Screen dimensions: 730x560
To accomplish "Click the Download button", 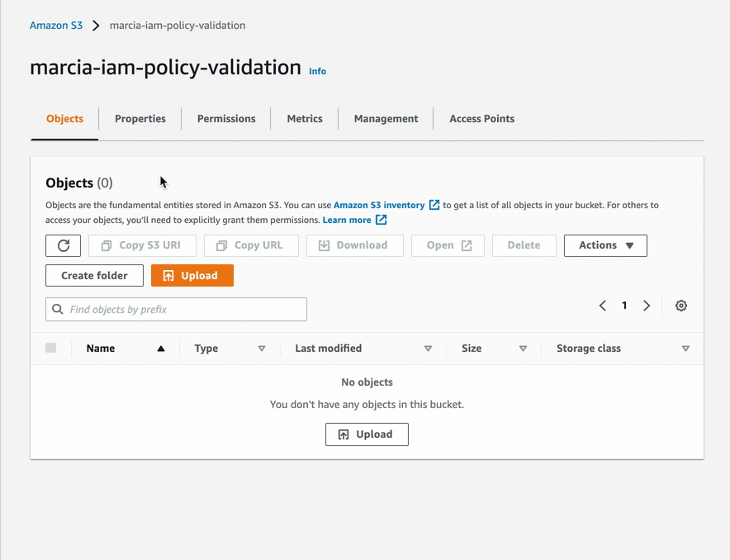I will click(x=355, y=245).
